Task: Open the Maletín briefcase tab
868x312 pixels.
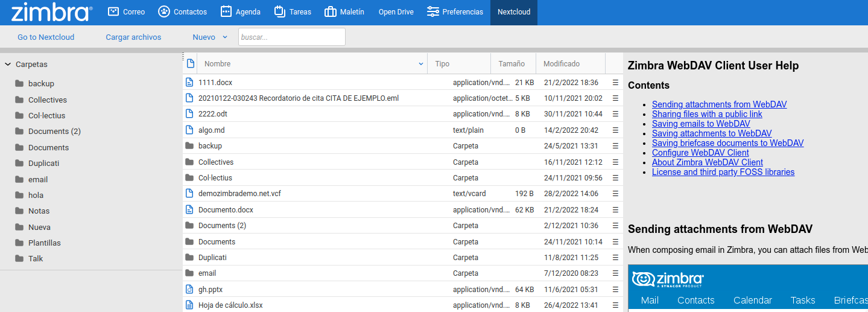Action: pyautogui.click(x=344, y=11)
